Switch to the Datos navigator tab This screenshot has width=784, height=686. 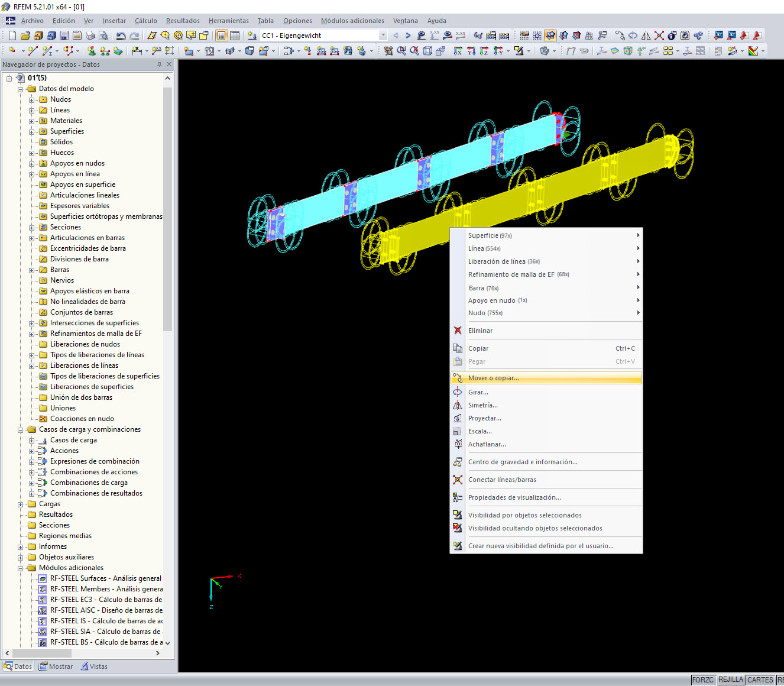18,666
